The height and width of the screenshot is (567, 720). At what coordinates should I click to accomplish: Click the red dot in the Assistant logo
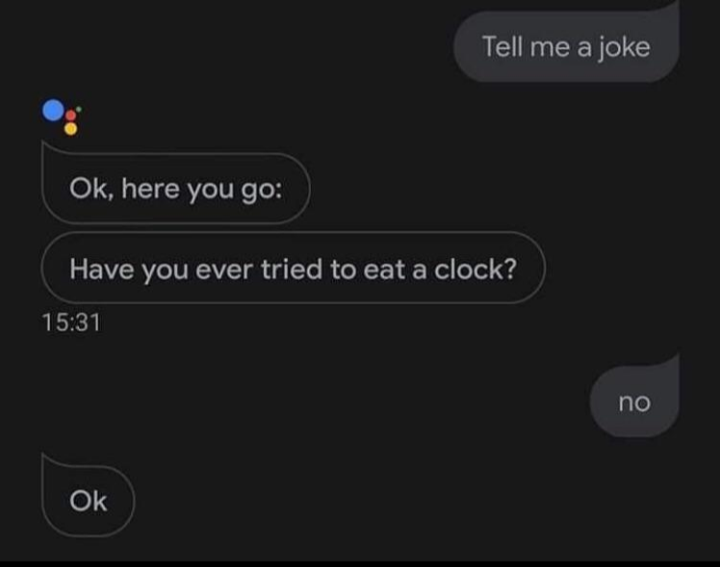[x=71, y=115]
